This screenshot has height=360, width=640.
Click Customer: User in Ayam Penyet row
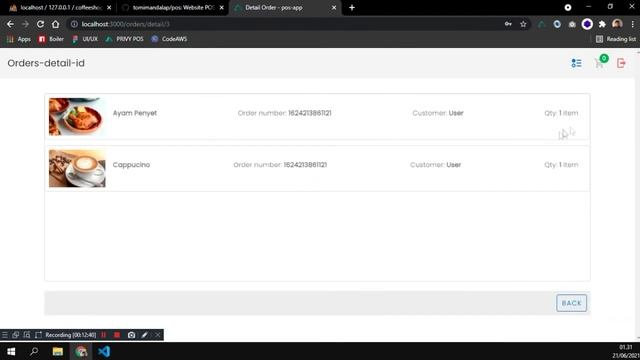438,113
